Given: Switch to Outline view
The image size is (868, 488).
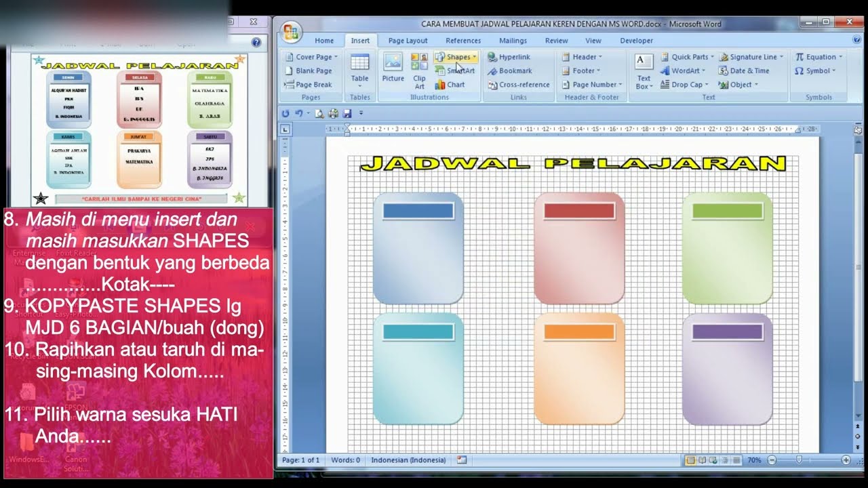Looking at the screenshot, I should coord(725,460).
